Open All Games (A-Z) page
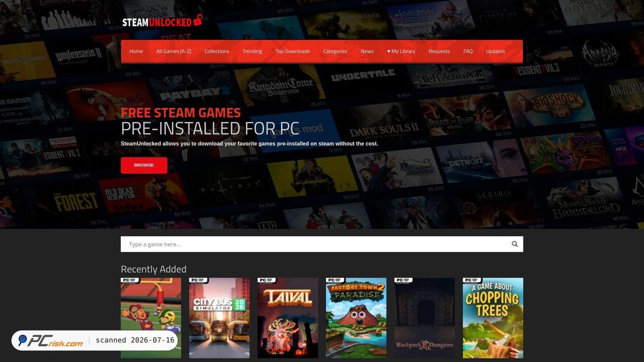Viewport: 644px width, 362px height. pos(174,51)
